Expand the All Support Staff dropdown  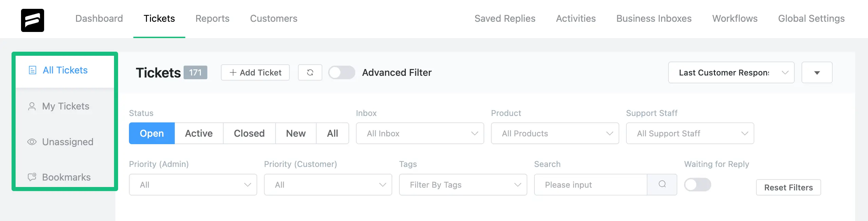(x=690, y=133)
